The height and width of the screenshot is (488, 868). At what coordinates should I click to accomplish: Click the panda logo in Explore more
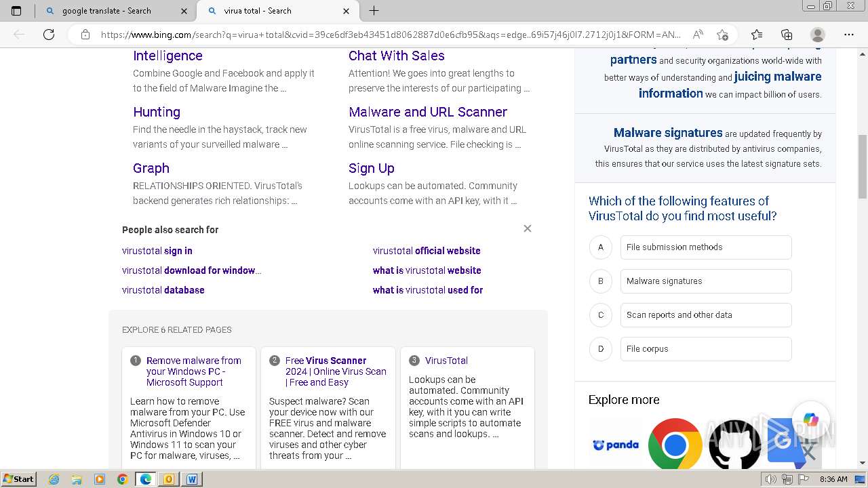pyautogui.click(x=616, y=445)
